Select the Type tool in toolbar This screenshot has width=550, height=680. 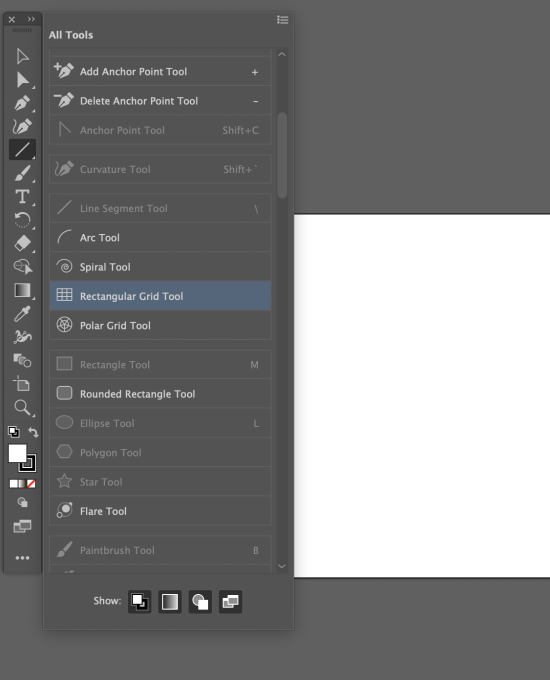pyautogui.click(x=22, y=197)
